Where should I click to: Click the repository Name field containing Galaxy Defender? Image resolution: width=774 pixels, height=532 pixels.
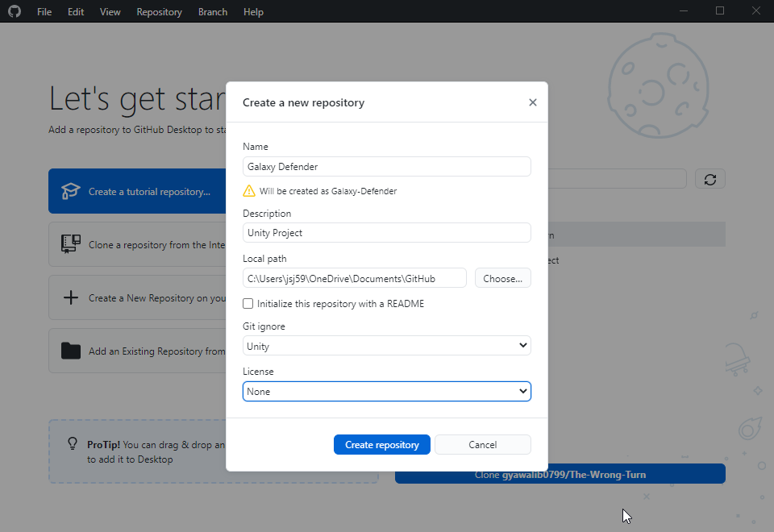point(386,166)
